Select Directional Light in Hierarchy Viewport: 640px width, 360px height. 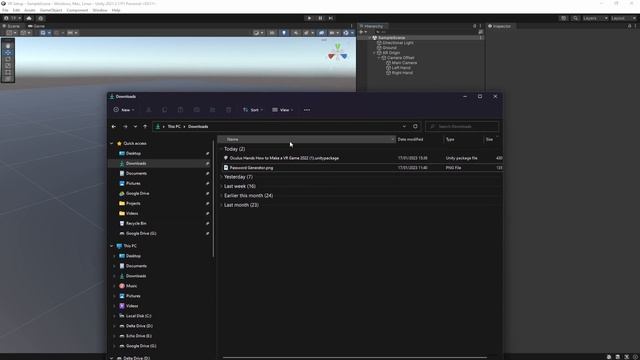click(398, 43)
